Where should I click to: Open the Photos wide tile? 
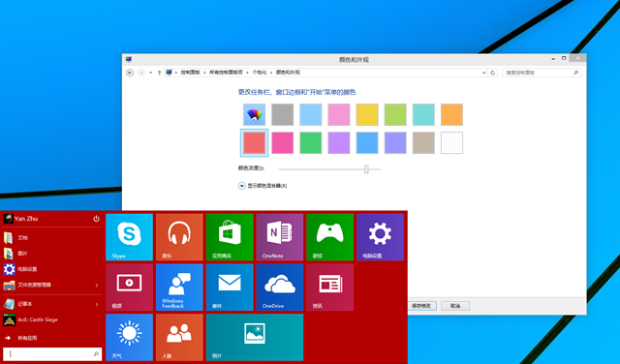[x=255, y=338]
